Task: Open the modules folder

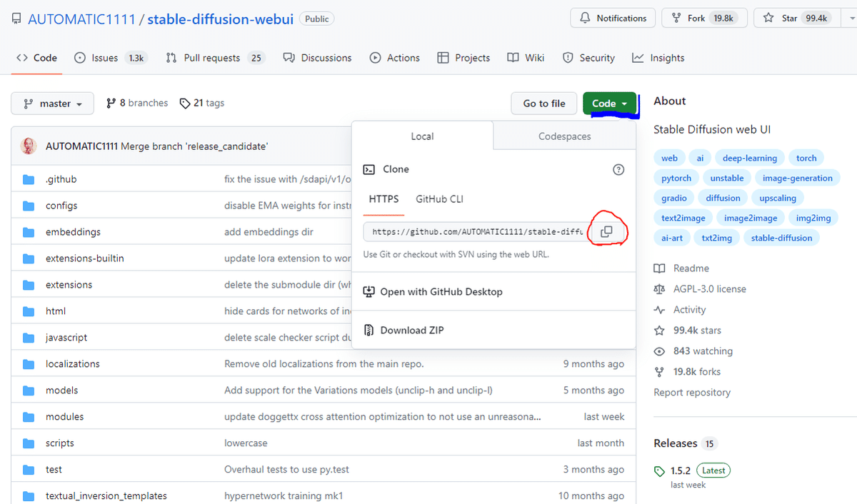Action: click(x=65, y=417)
